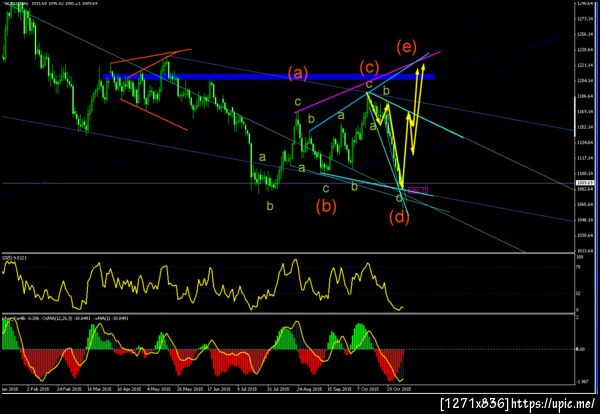This screenshot has height=414, width=600.
Task: Click the 1152.14 price axis label
Action: click(585, 127)
